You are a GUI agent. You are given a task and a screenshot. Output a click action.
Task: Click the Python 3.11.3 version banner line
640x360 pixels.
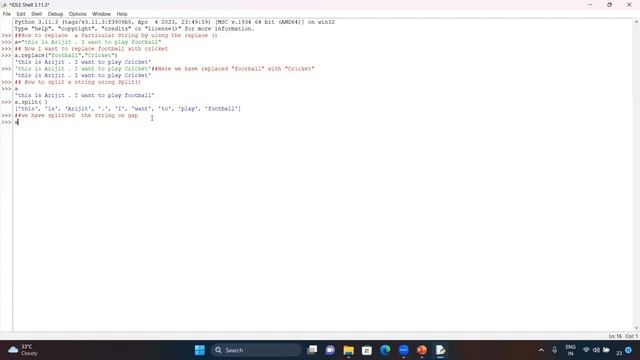click(175, 22)
